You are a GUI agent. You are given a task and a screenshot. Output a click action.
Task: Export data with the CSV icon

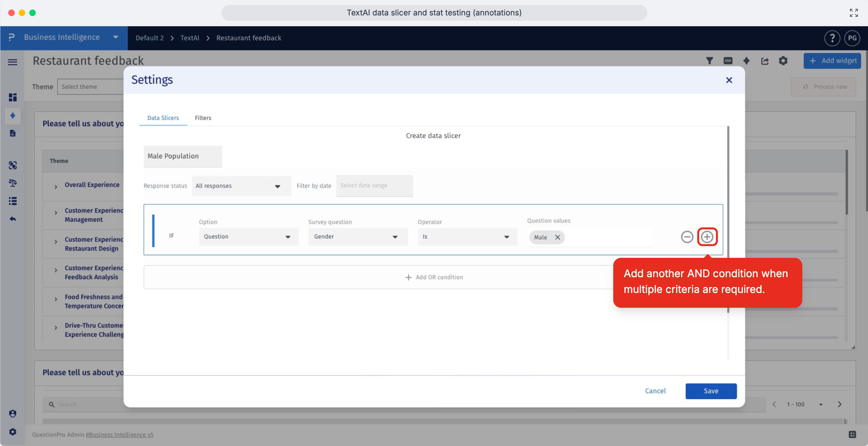(x=728, y=61)
